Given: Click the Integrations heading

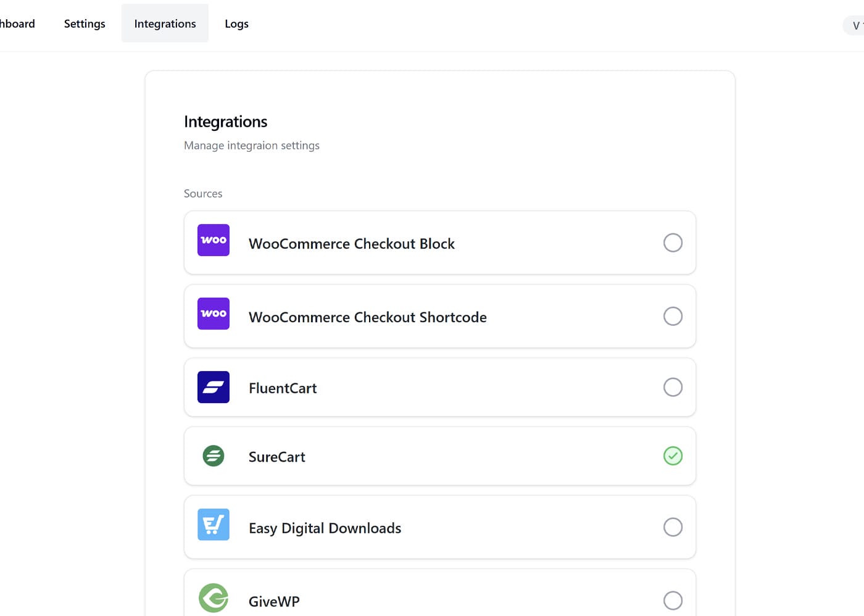Looking at the screenshot, I should [226, 122].
